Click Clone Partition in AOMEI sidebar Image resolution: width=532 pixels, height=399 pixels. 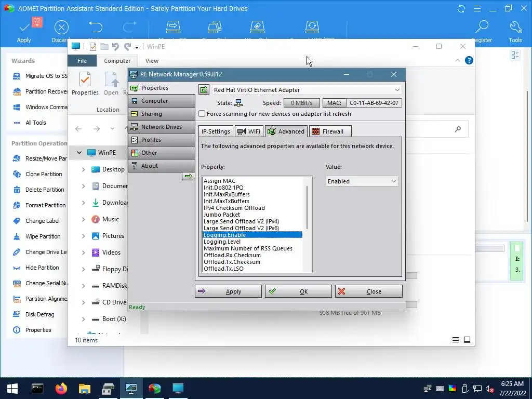[x=37, y=174]
